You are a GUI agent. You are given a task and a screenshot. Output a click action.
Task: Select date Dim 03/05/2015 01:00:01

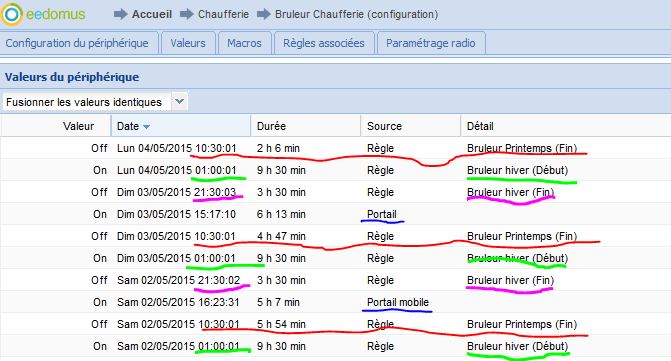tap(176, 258)
